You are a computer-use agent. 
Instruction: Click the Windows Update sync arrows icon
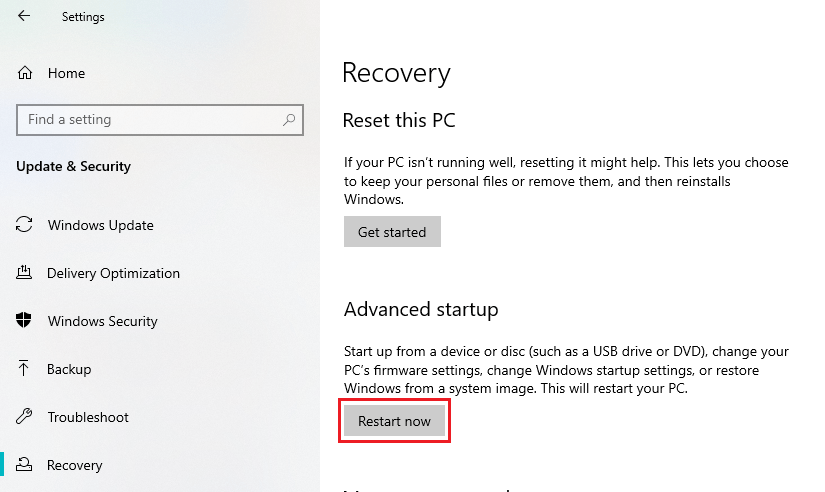click(x=24, y=225)
